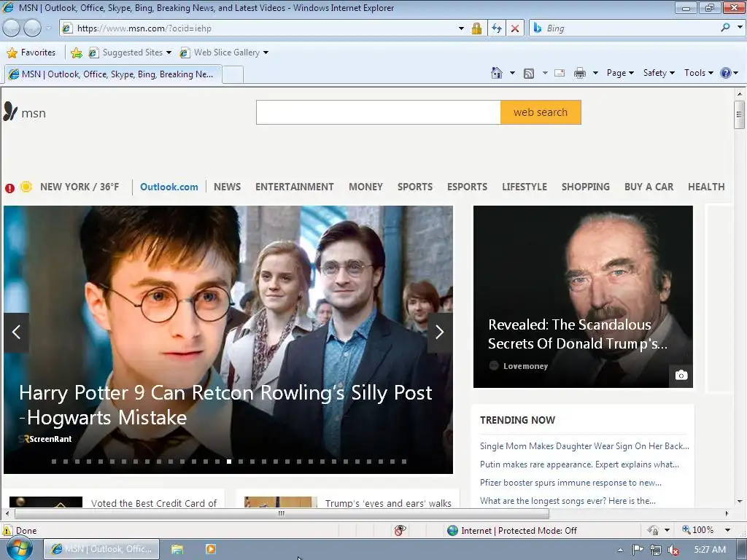Viewport: 747px width, 560px height.
Task: Click the network tray icon
Action: [656, 550]
